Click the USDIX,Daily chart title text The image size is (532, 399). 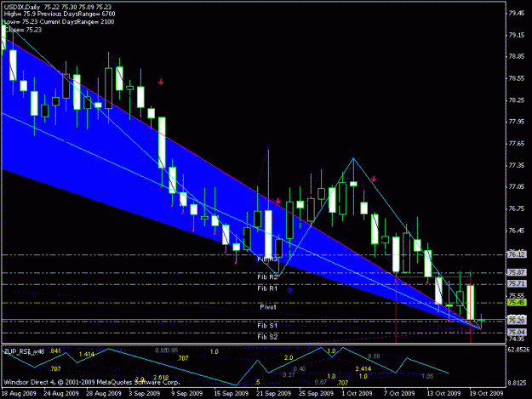(22, 7)
